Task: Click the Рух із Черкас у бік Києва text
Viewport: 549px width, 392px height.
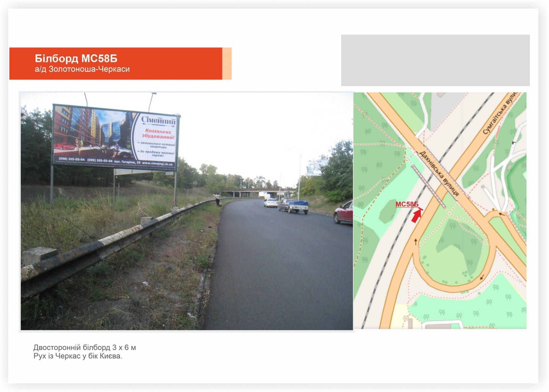Action: 78,356
